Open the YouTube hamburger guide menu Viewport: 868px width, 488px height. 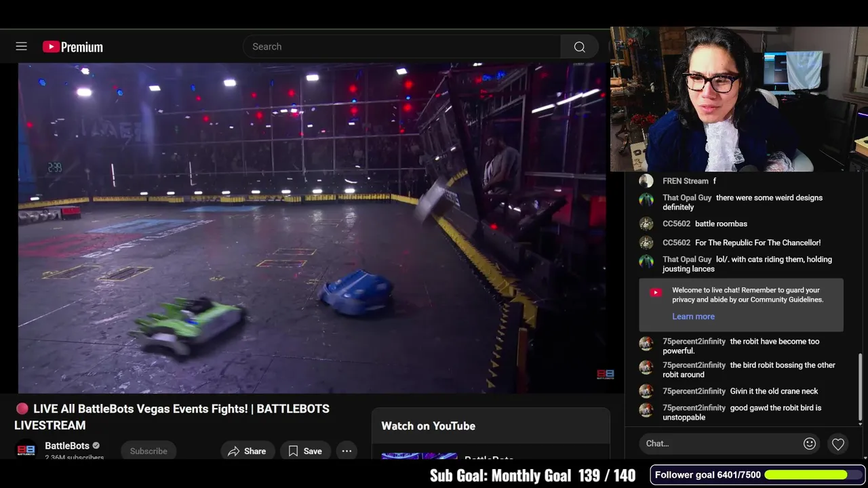tap(22, 46)
